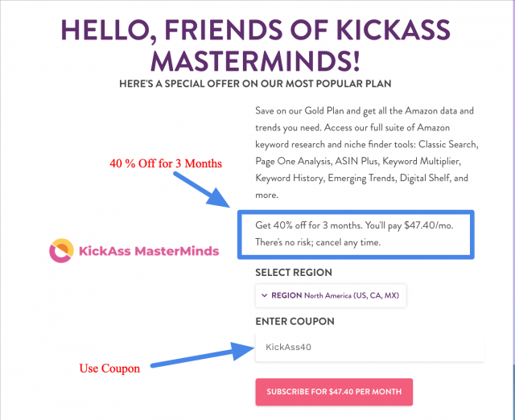Image resolution: width=515 pixels, height=420 pixels.
Task: Click the "Here's a special offer" subtitle
Action: [255, 84]
